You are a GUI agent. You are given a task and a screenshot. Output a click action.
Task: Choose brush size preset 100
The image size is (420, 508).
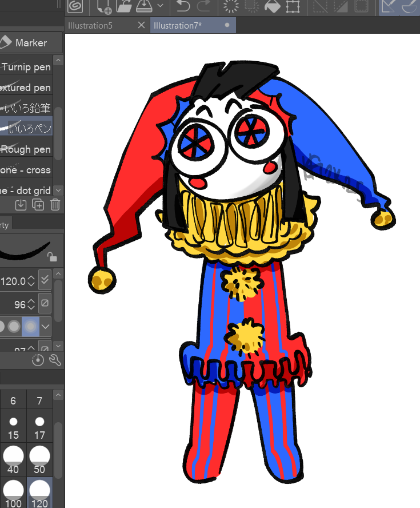(13, 493)
